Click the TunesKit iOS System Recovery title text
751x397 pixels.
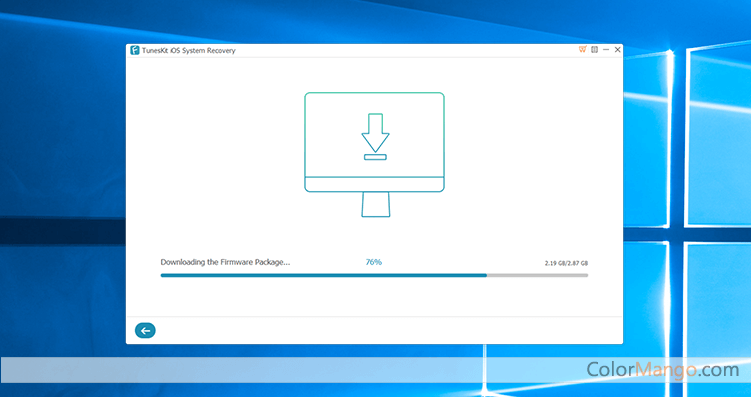[189, 50]
